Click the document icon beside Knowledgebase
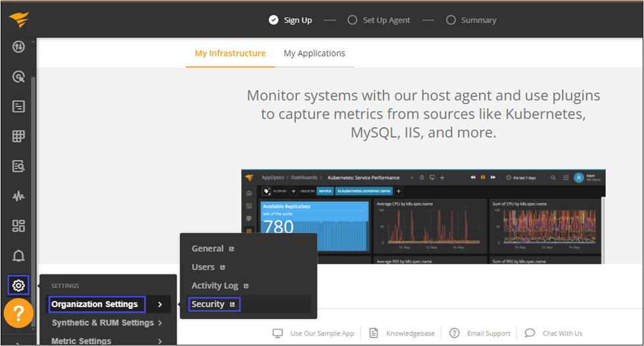Viewport: 644px width, 346px height. (x=374, y=334)
